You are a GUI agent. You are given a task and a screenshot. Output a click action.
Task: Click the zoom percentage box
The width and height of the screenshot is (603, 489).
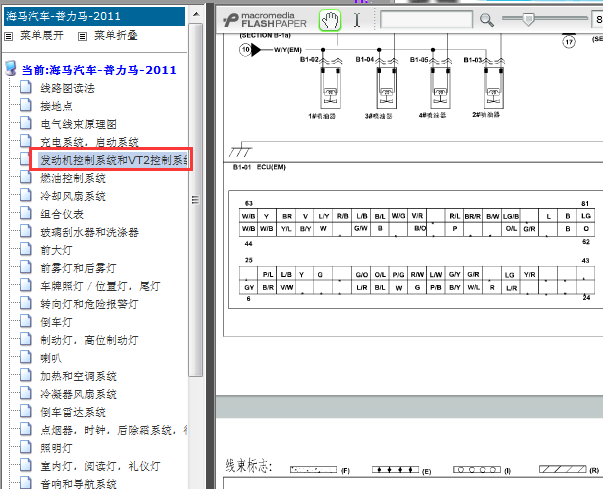[597, 19]
